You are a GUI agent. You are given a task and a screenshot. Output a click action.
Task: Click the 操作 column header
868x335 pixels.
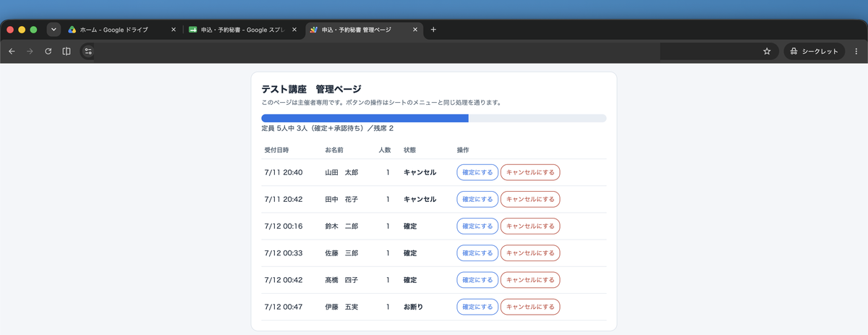pyautogui.click(x=463, y=150)
